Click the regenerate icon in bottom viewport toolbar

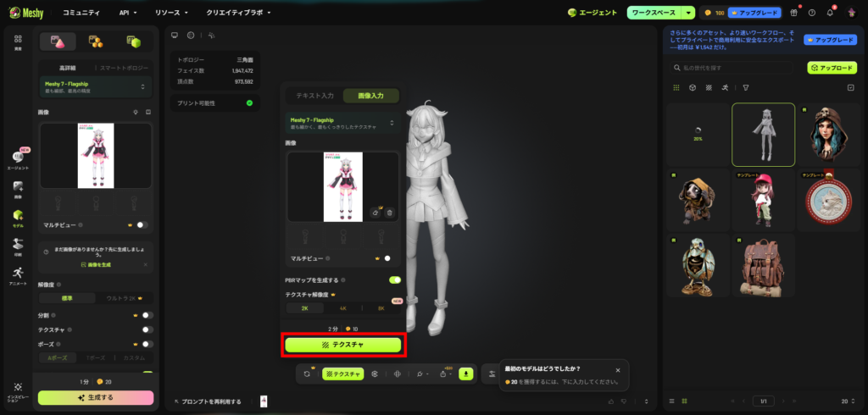pos(307,374)
